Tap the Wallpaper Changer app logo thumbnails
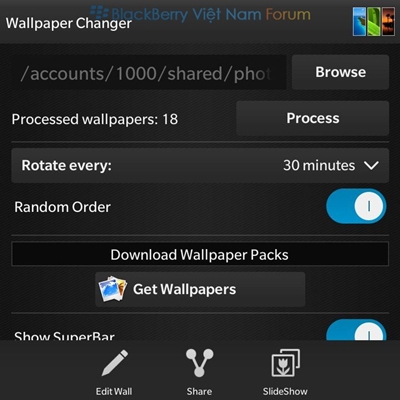 [374, 22]
